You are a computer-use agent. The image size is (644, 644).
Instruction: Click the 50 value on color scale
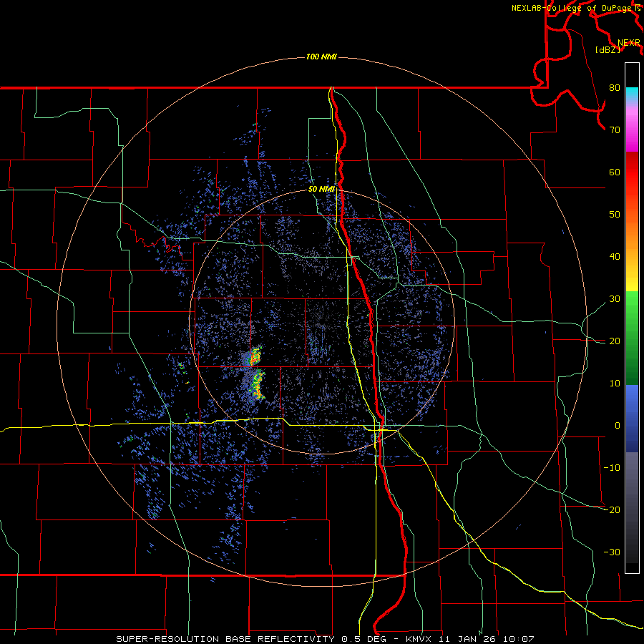[x=615, y=215]
